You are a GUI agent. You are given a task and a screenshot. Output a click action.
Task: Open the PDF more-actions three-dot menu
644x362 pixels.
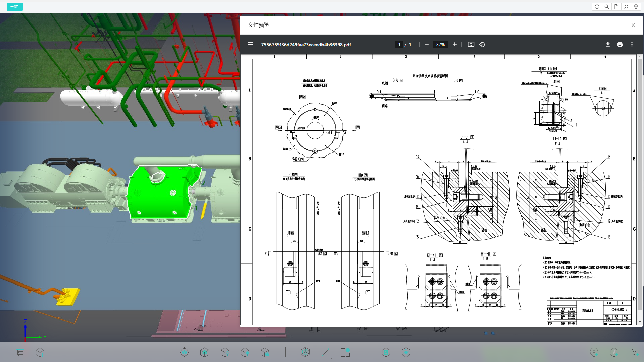pos(632,44)
